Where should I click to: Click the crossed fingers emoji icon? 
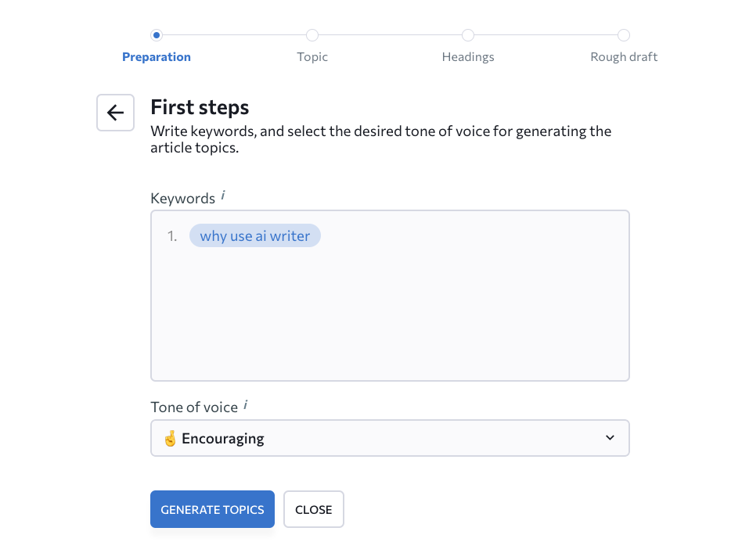tap(170, 439)
